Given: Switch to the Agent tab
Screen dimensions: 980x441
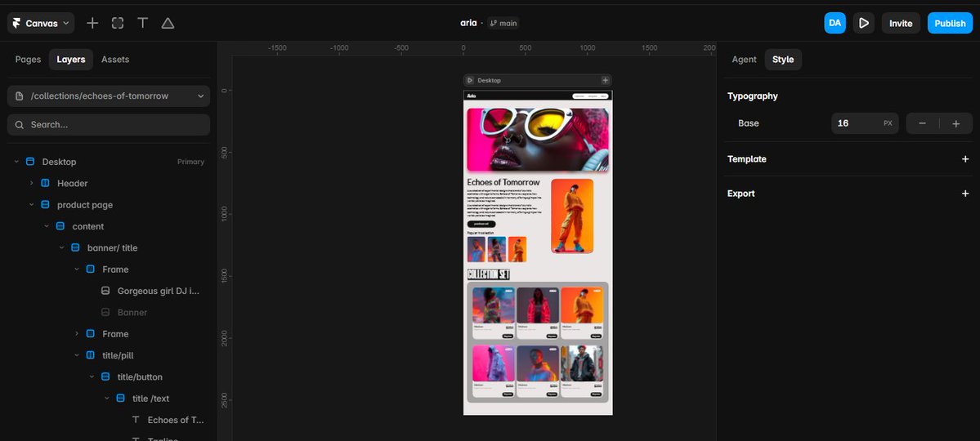Looking at the screenshot, I should coord(744,60).
